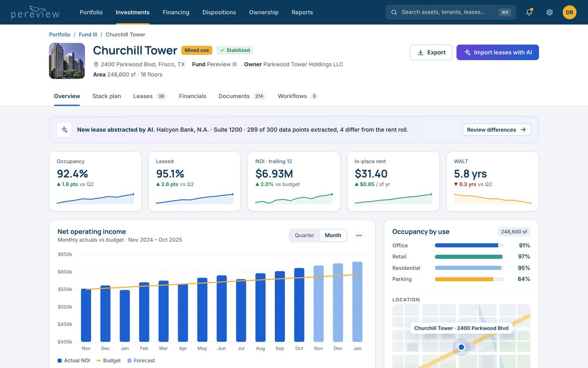Open the NOI chart more options menu

(x=359, y=236)
